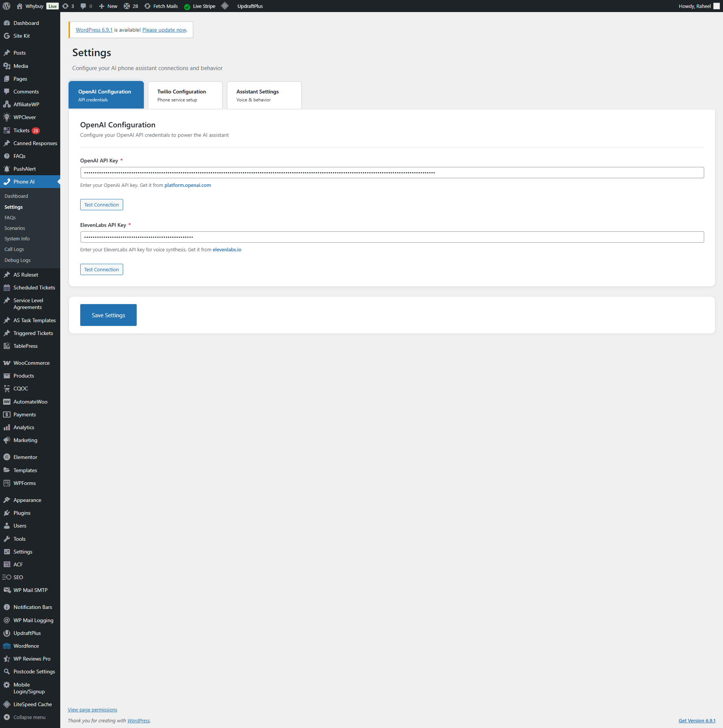This screenshot has width=723, height=728.
Task: Expand the New content menu
Action: 108,6
